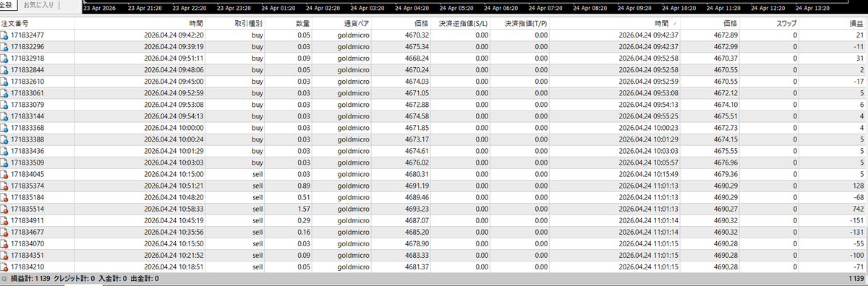The image size is (868, 286).
Task: Click the sell order icon beside 171834045
Action: 4,174
